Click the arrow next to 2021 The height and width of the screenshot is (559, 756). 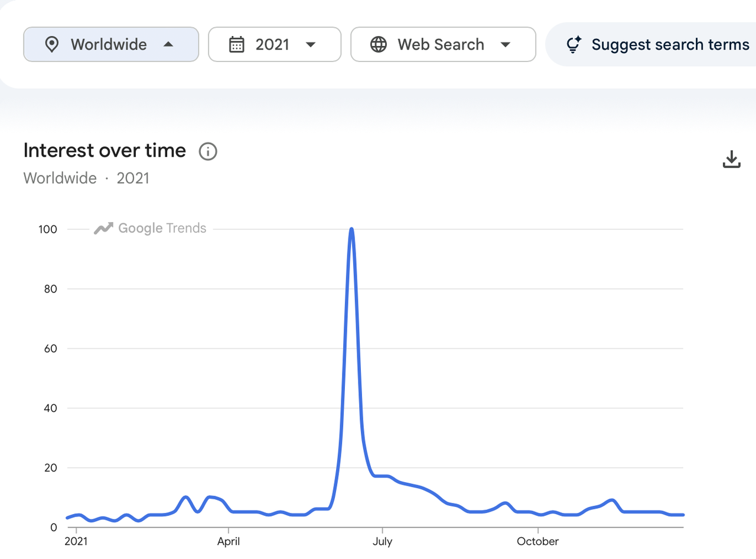click(311, 44)
